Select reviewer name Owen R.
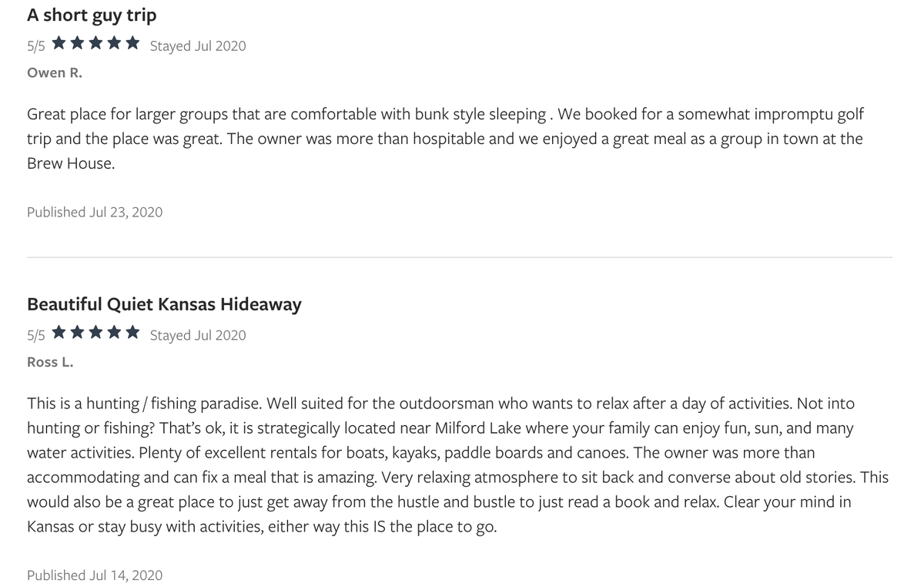The height and width of the screenshot is (587, 924). coord(54,73)
